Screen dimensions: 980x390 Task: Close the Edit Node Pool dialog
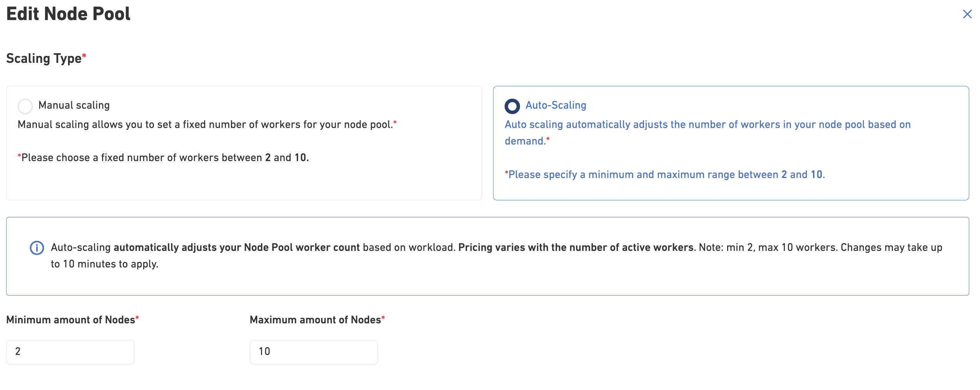click(x=967, y=14)
